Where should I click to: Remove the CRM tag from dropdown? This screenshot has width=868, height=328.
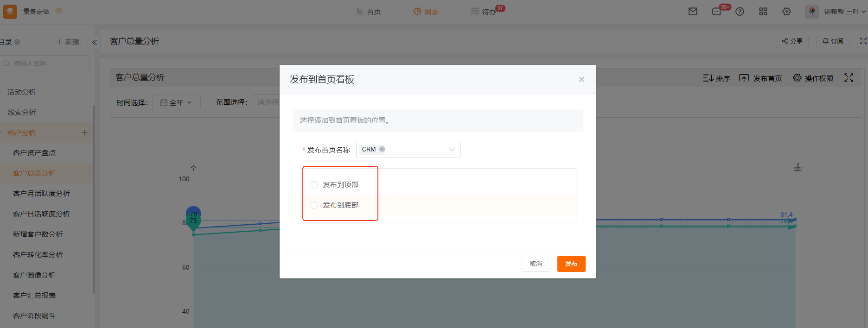pos(382,149)
